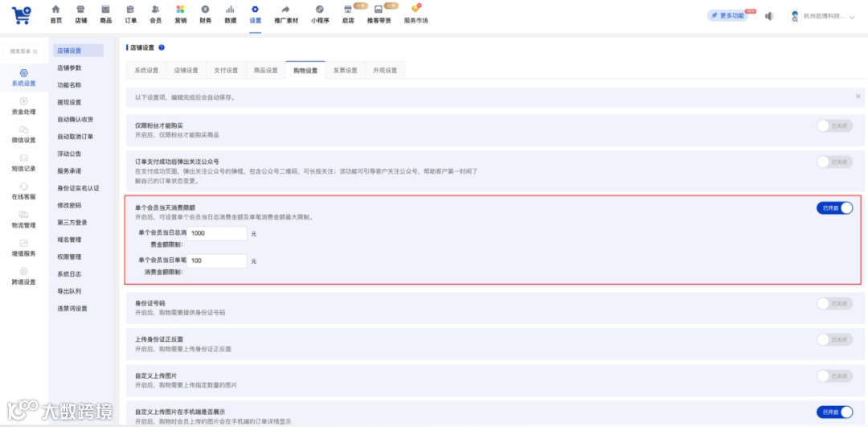868x427 pixels.
Task: Select 跨境设置 in the left sidebar
Action: 24,277
